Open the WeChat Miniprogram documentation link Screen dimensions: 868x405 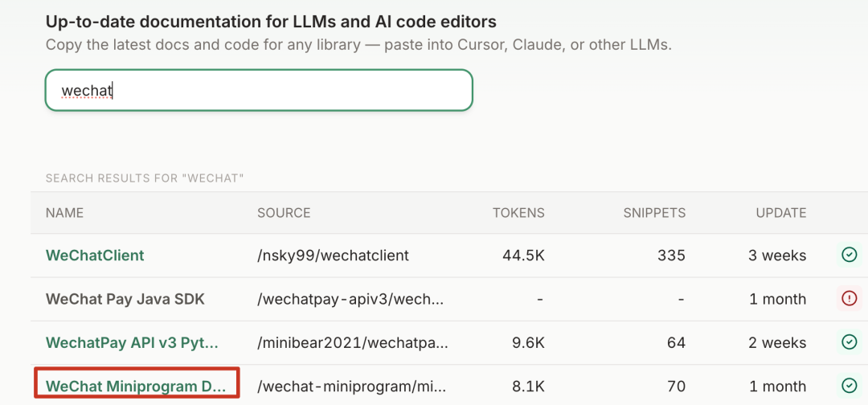pyautogui.click(x=136, y=387)
